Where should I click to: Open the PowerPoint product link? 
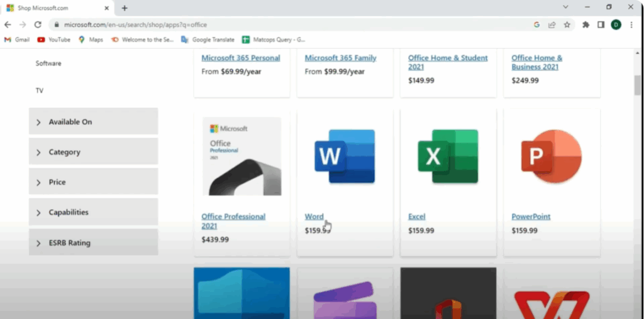point(531,217)
